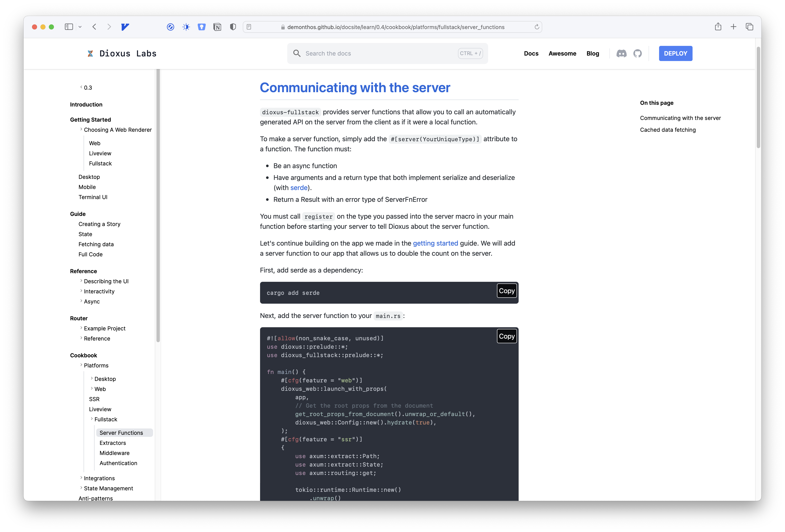Toggle the content blocker circle extension icon
This screenshot has width=785, height=532.
[171, 27]
